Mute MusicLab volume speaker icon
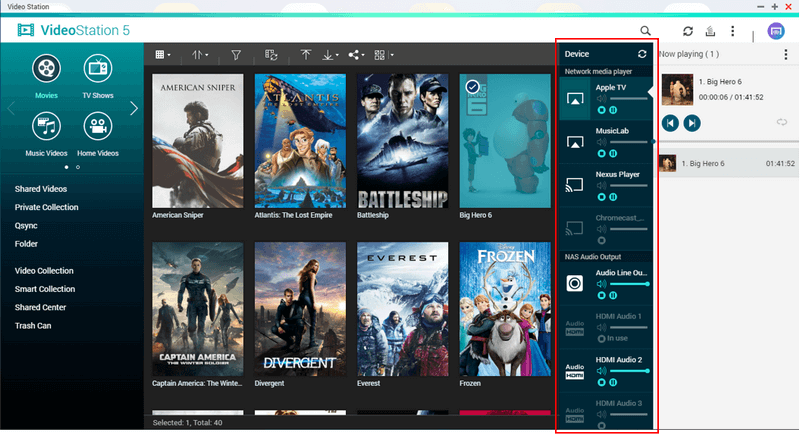Screen dimensions: 800x436 (602, 142)
